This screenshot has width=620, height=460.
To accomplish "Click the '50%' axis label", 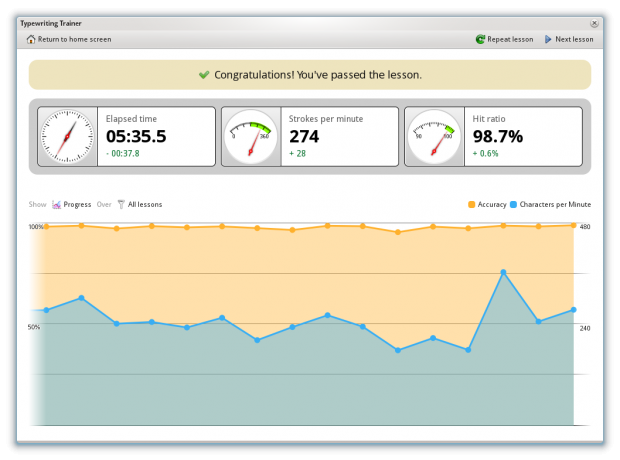I will pos(34,327).
